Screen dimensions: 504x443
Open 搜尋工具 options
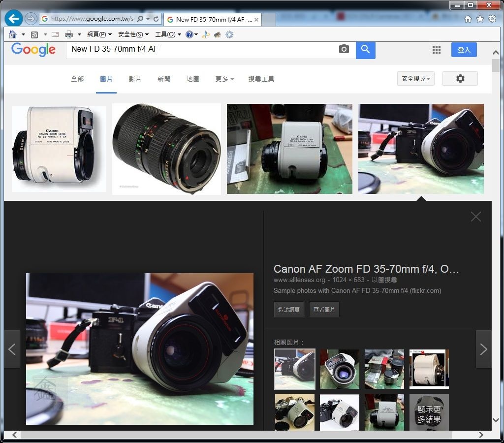(261, 79)
